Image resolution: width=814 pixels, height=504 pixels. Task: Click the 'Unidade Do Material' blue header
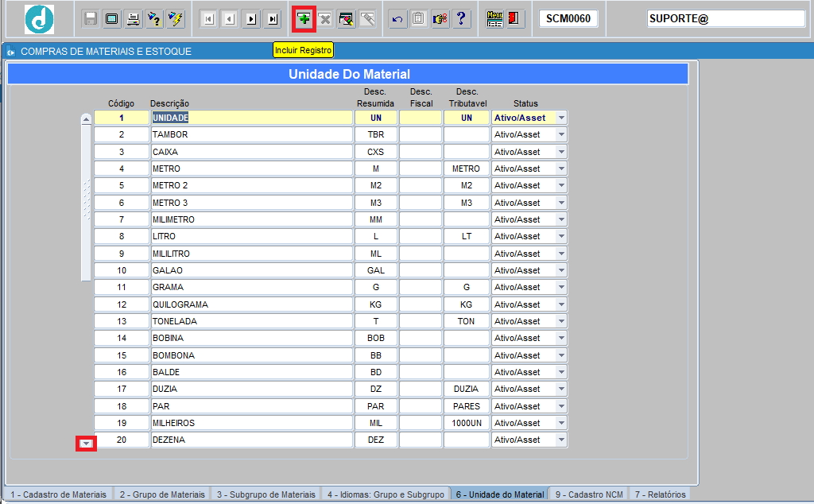pos(348,74)
